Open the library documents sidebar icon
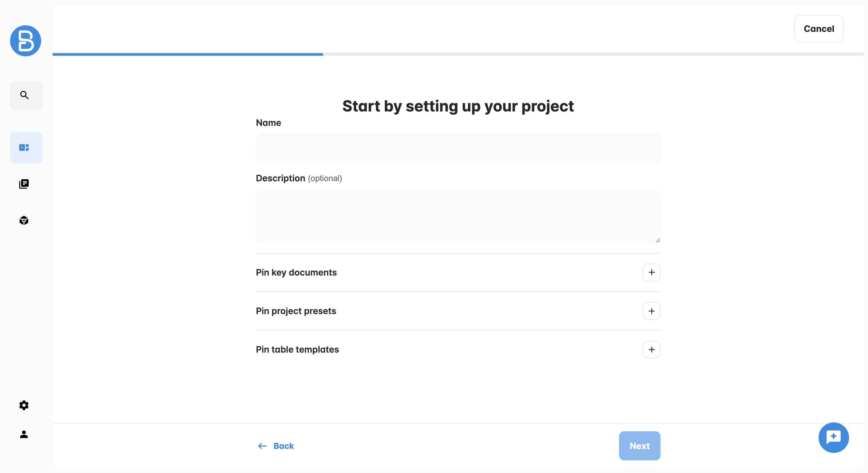The width and height of the screenshot is (868, 473). [24, 184]
